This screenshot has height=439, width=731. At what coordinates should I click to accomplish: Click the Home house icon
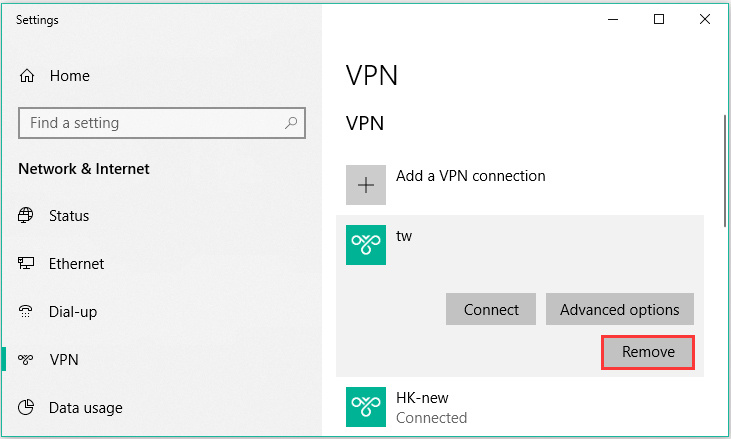(27, 76)
